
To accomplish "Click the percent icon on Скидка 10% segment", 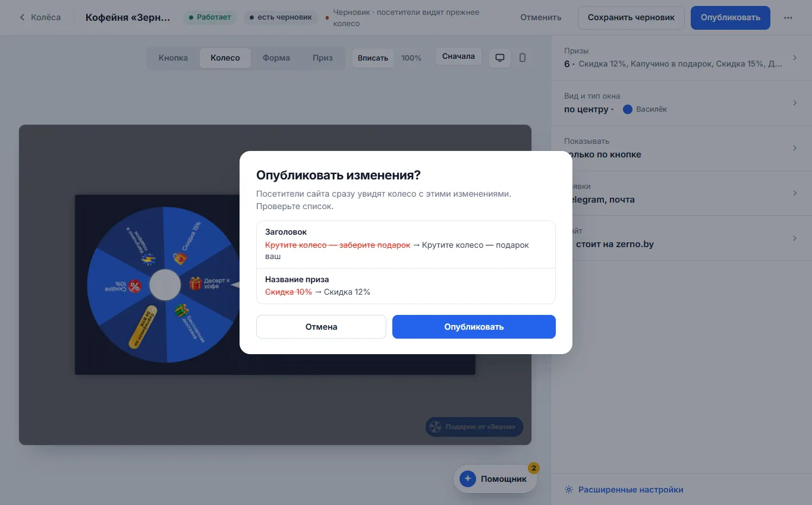I will (x=135, y=286).
